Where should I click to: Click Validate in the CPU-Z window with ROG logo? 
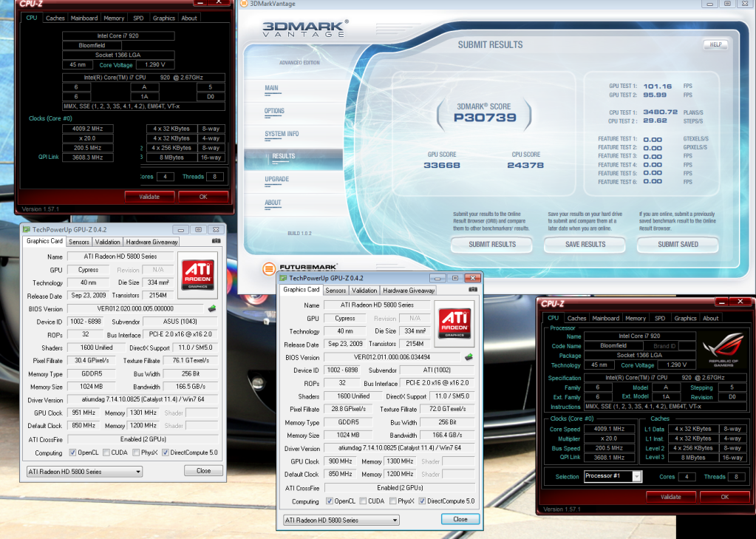pos(671,497)
